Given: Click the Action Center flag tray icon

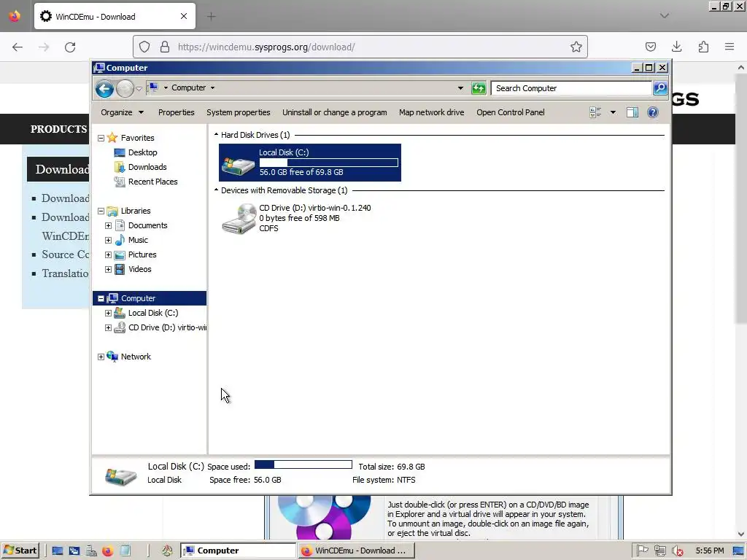Looking at the screenshot, I should tap(642, 551).
